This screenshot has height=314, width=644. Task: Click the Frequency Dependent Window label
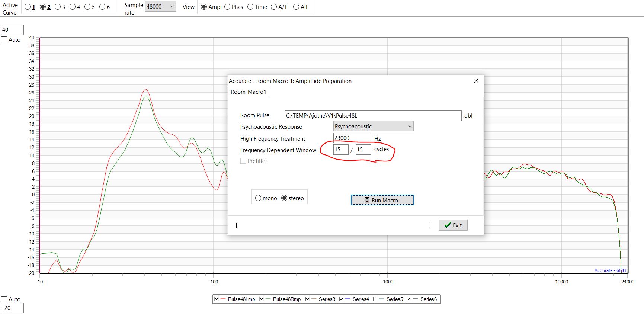tap(278, 150)
